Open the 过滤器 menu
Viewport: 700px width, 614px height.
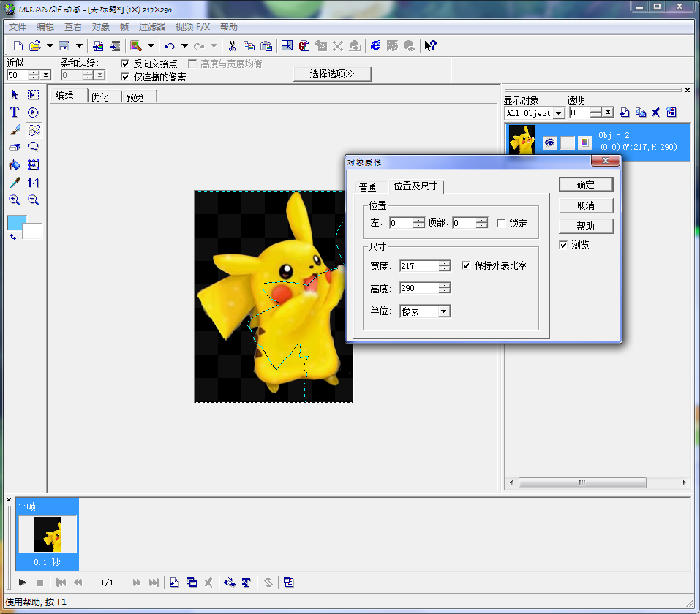[152, 27]
